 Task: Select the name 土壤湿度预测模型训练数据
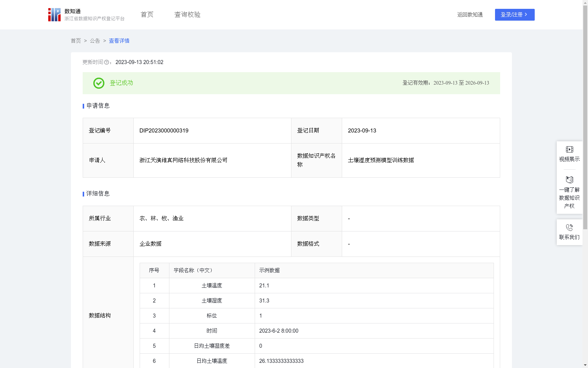point(381,160)
